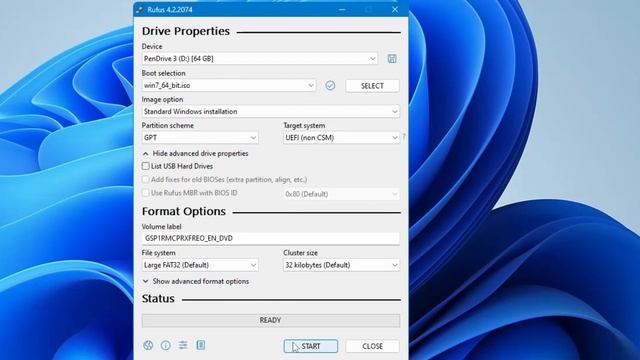640x360 pixels.
Task: Open the log icon
Action: [x=201, y=345]
